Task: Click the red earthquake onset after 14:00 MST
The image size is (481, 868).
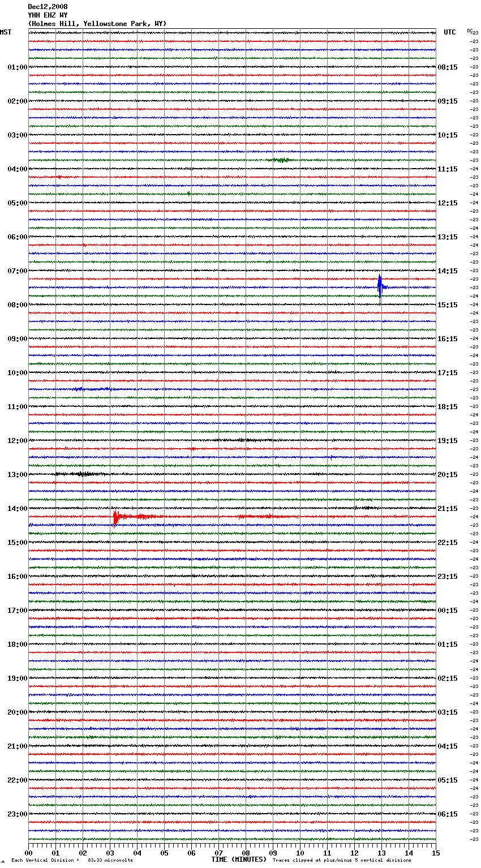Action: tap(115, 517)
